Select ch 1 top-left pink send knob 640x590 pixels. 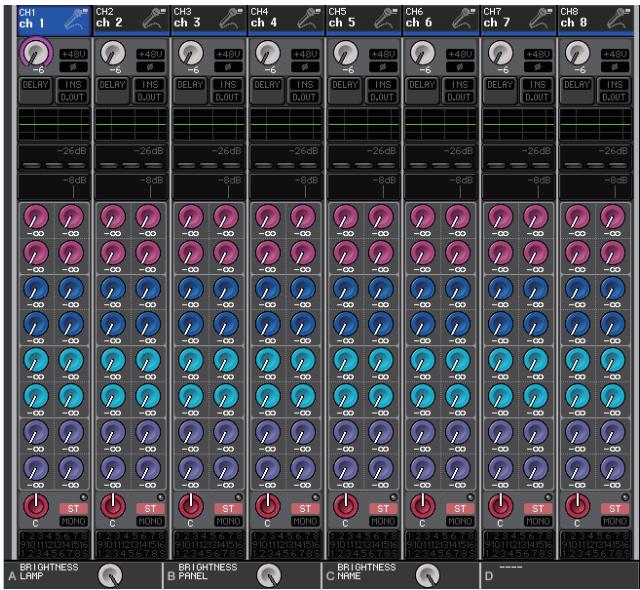(x=36, y=217)
